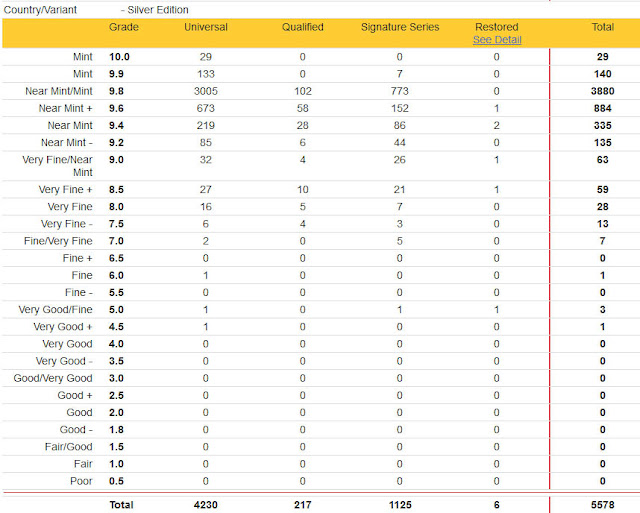Select the total 3880 for grade 9.8
Viewport: 640px width, 513px height.
[x=602, y=91]
